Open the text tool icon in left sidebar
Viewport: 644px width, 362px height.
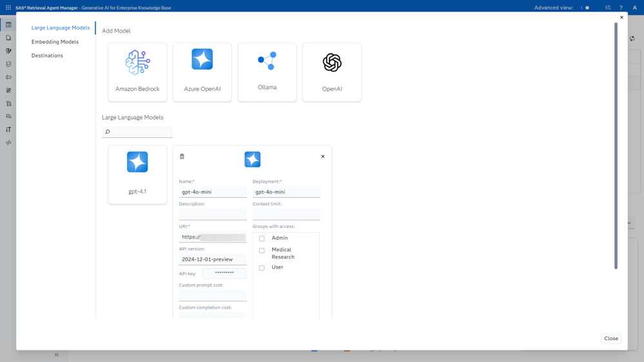pos(8,129)
